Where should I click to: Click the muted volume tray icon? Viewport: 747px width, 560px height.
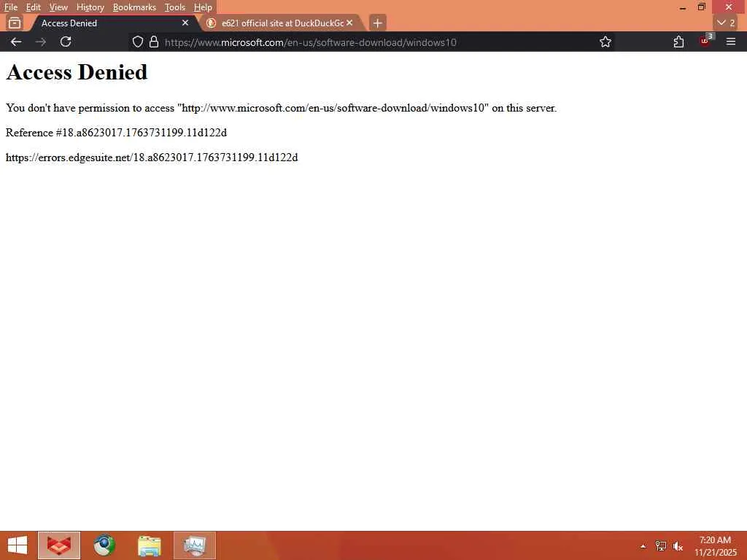tap(678, 546)
